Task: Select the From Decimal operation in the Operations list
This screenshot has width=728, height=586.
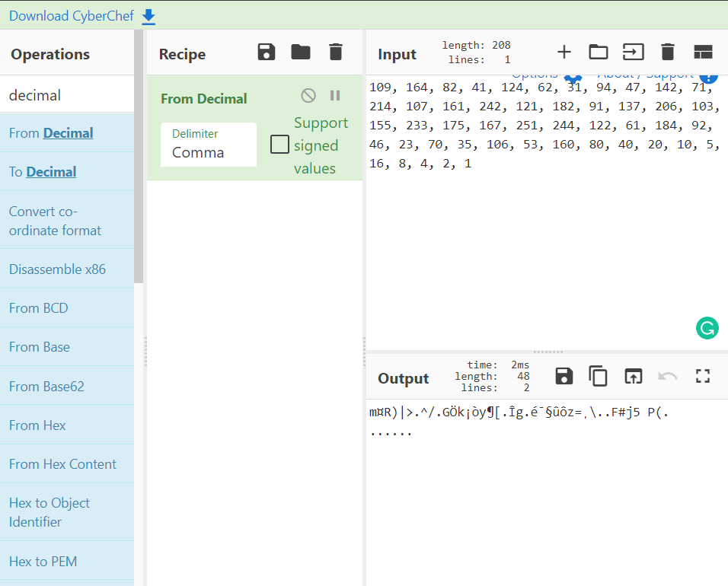Action: tap(67, 133)
